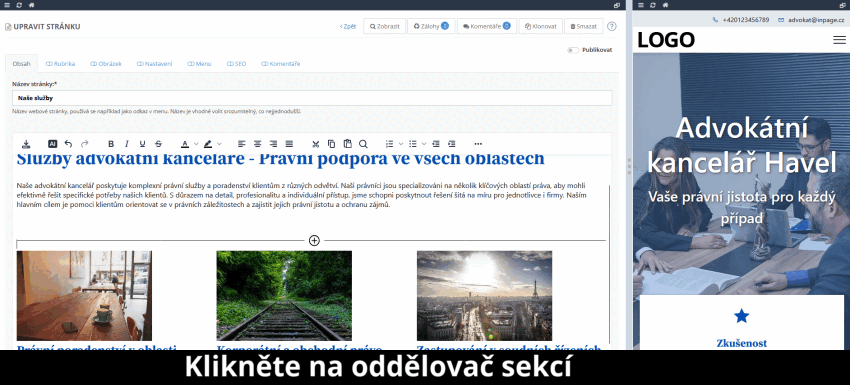
Task: Open the editor's more options ellipsis
Action: (x=478, y=144)
